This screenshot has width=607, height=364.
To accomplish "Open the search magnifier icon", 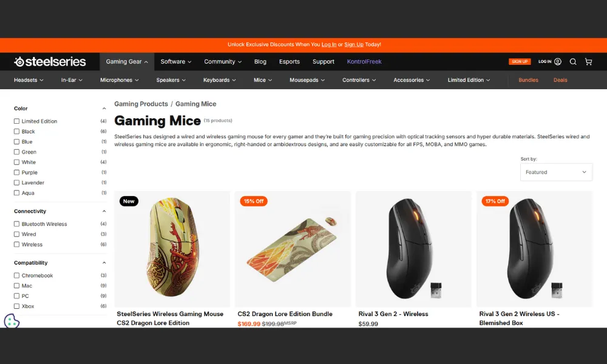I will [573, 62].
